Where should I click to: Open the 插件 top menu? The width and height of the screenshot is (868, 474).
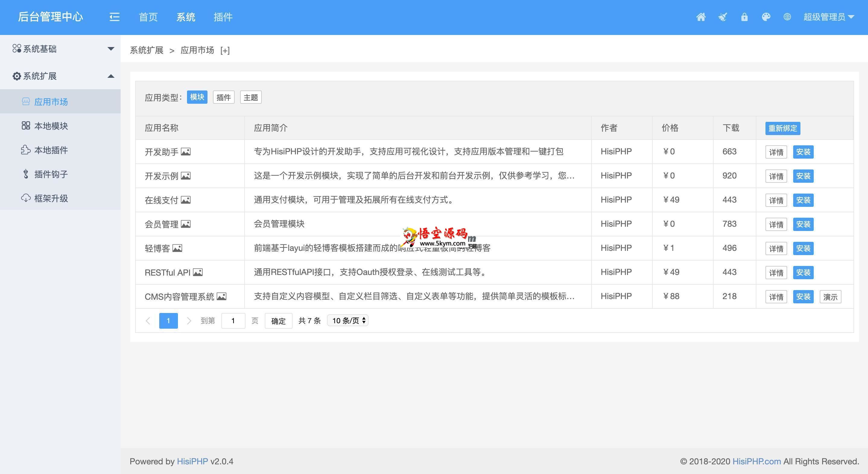pyautogui.click(x=223, y=17)
